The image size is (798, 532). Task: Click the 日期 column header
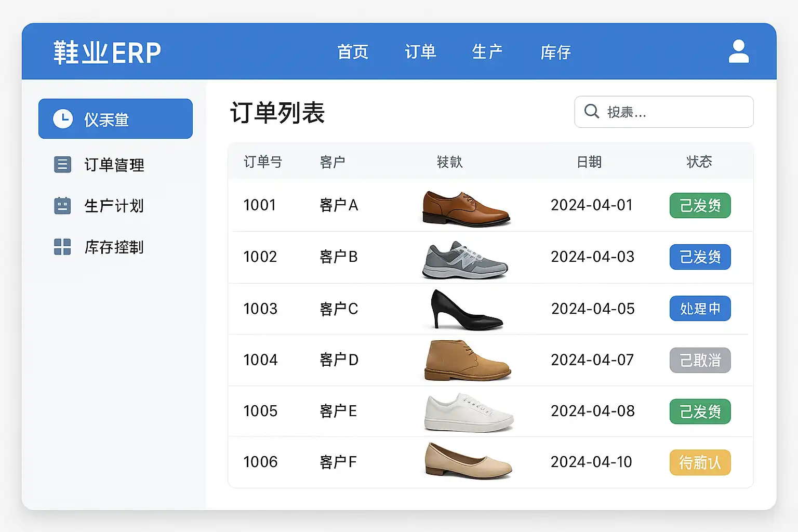tap(589, 162)
